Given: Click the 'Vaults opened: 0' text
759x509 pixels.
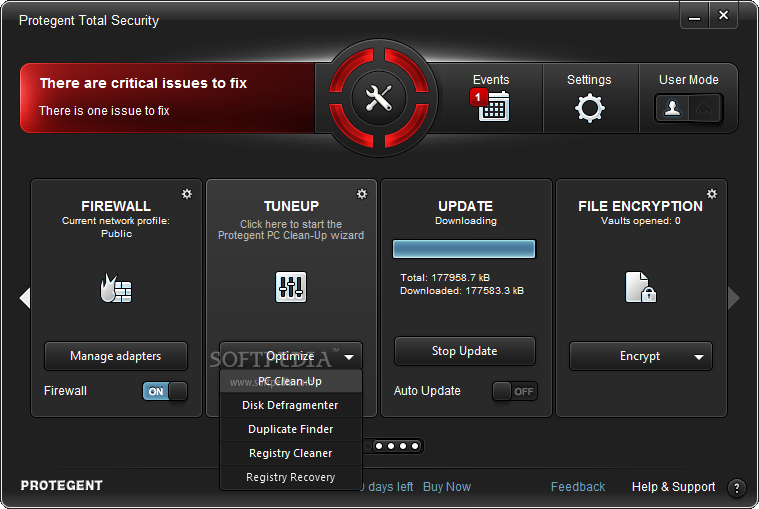Looking at the screenshot, I should (x=640, y=221).
